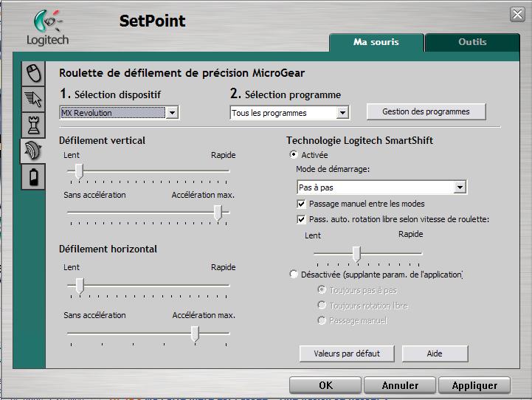Expand the Mode de démarrage Pas à pas combo box
Image resolution: width=532 pixels, height=400 pixels.
point(381,187)
